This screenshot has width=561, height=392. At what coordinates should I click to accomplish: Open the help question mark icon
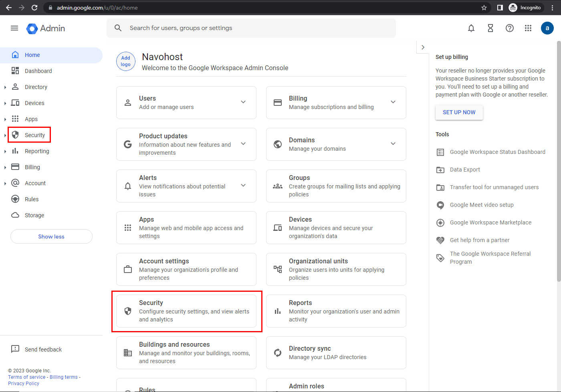click(x=510, y=28)
